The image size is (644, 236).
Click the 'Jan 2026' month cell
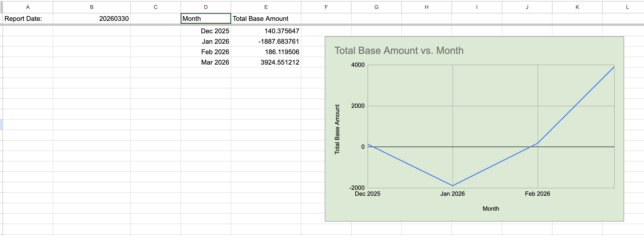pyautogui.click(x=205, y=41)
